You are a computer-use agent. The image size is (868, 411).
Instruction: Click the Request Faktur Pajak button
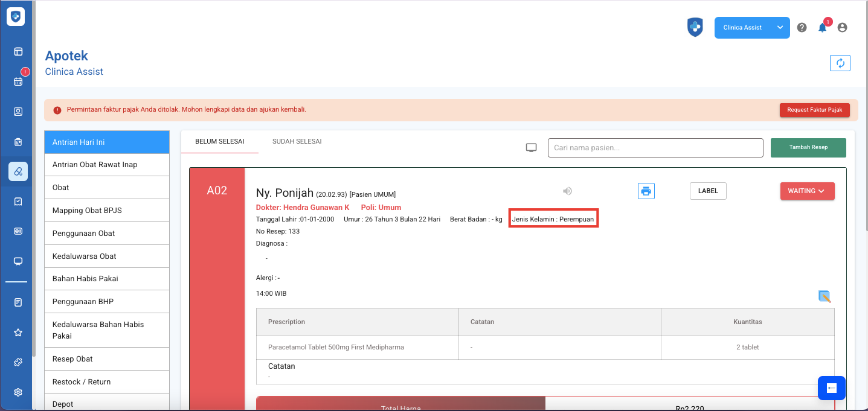click(x=814, y=110)
